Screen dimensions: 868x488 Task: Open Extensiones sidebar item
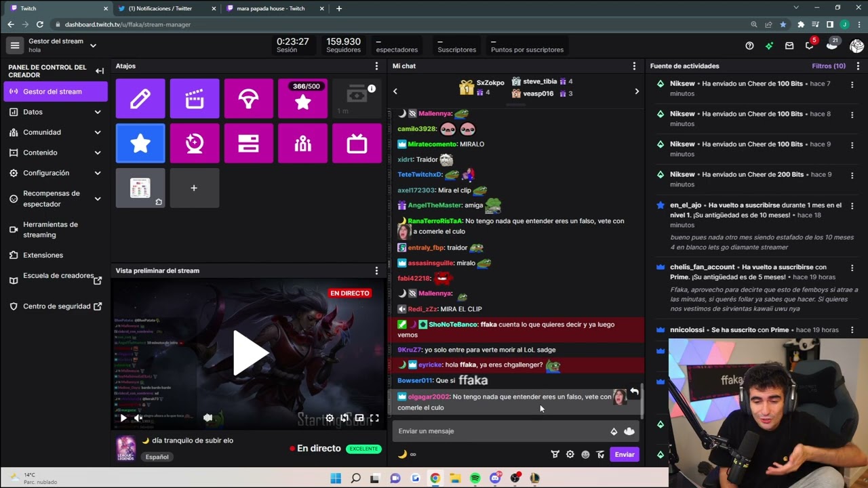pos(56,255)
